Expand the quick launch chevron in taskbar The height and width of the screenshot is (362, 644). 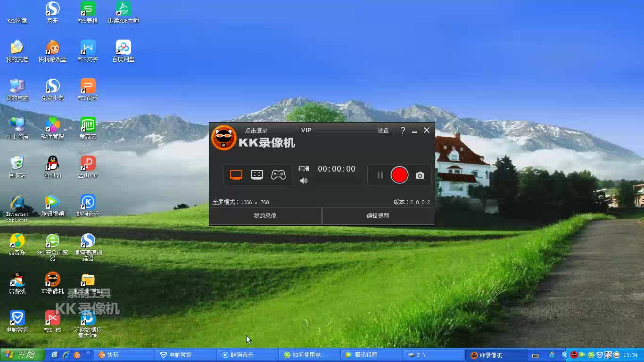click(88, 353)
